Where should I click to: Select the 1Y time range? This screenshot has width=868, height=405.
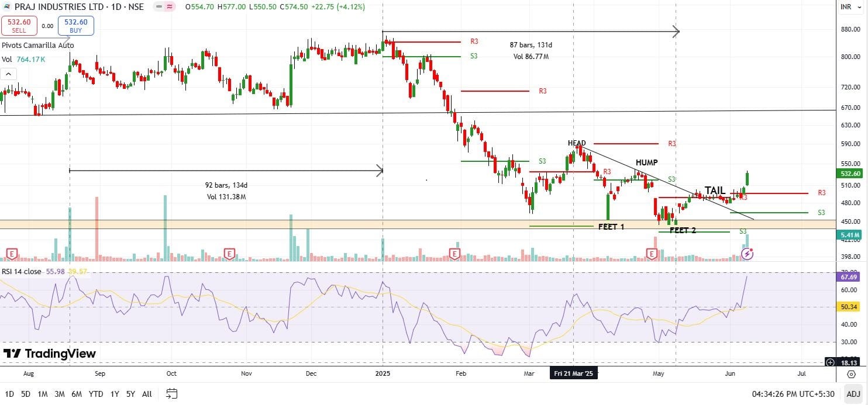pyautogui.click(x=115, y=394)
